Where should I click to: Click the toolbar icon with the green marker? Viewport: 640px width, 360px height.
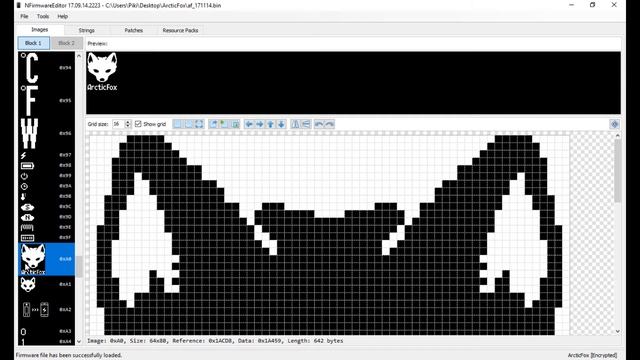pyautogui.click(x=224, y=124)
